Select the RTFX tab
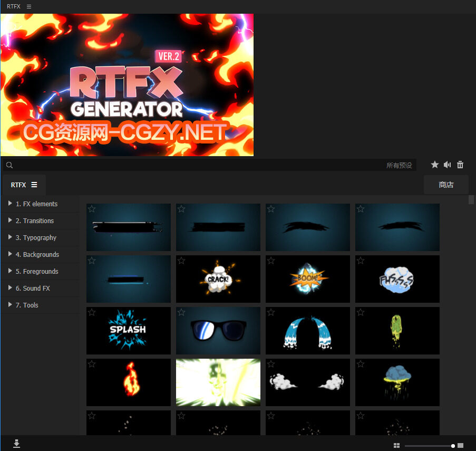Screen dimensions: 476x451 18,185
